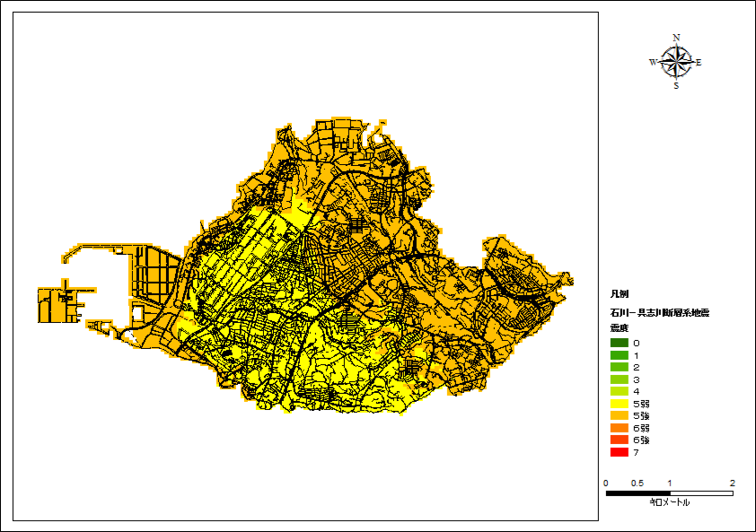Click the 6弱 legend label text
The image size is (756, 532).
641,428
